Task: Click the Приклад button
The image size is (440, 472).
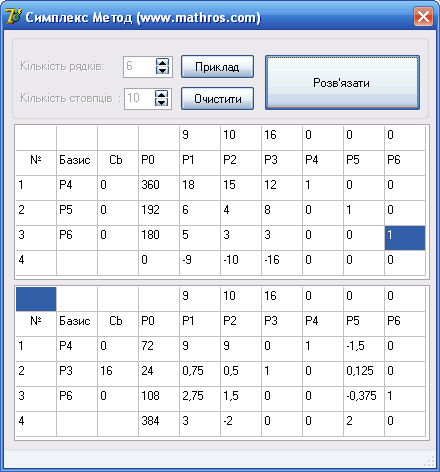Action: [x=217, y=67]
